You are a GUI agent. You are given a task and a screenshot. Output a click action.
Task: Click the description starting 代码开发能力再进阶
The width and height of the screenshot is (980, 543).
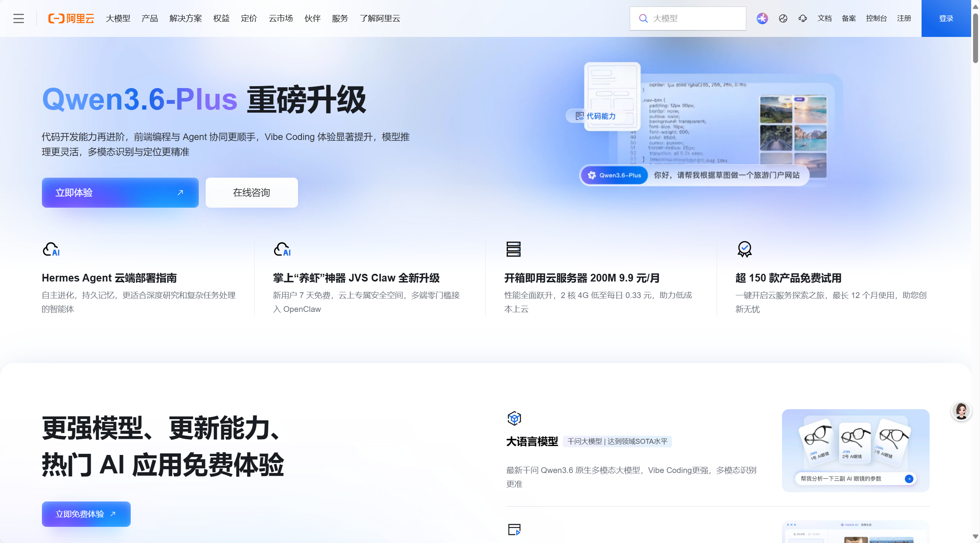226,144
